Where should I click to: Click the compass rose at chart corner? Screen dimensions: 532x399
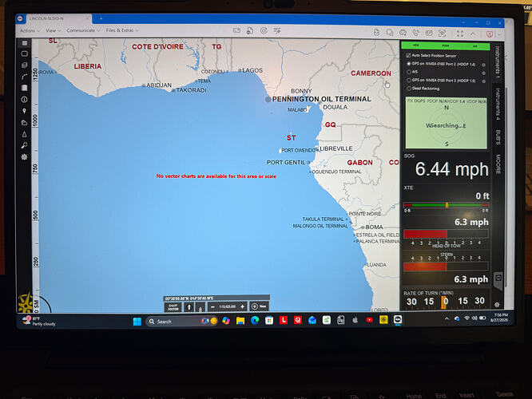coord(26,302)
